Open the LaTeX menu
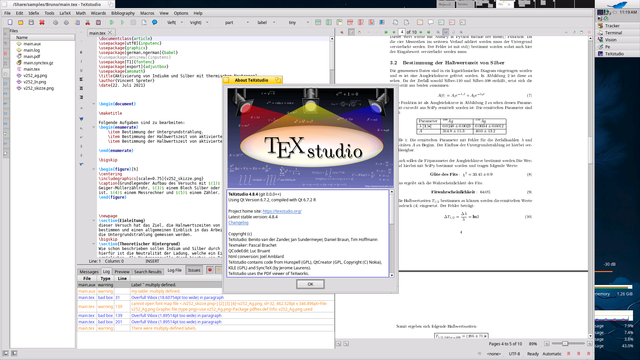This screenshot has height=360, width=640. click(65, 13)
